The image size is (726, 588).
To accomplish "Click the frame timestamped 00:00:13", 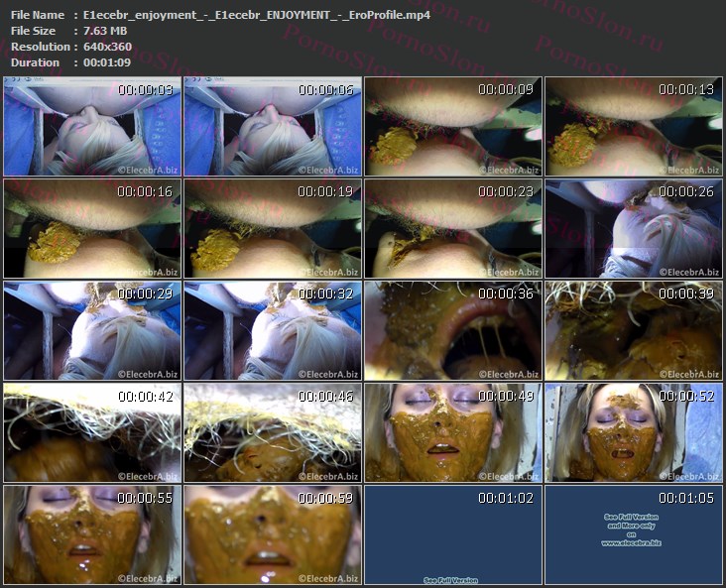I will [634, 127].
